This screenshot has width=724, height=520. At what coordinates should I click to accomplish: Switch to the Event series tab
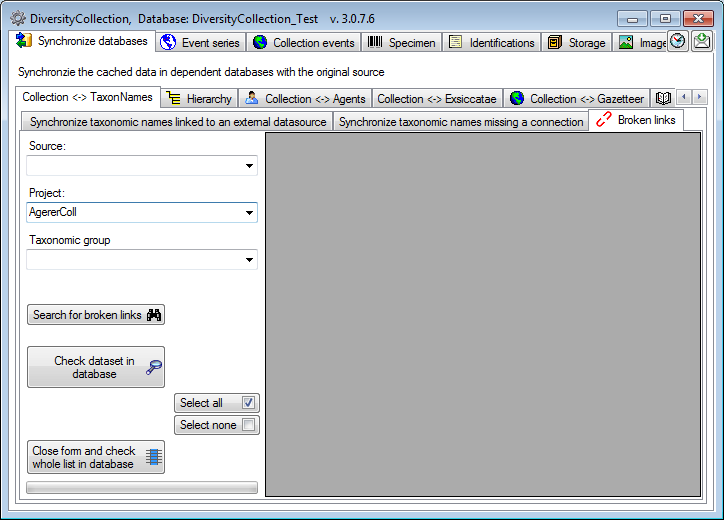coord(200,43)
